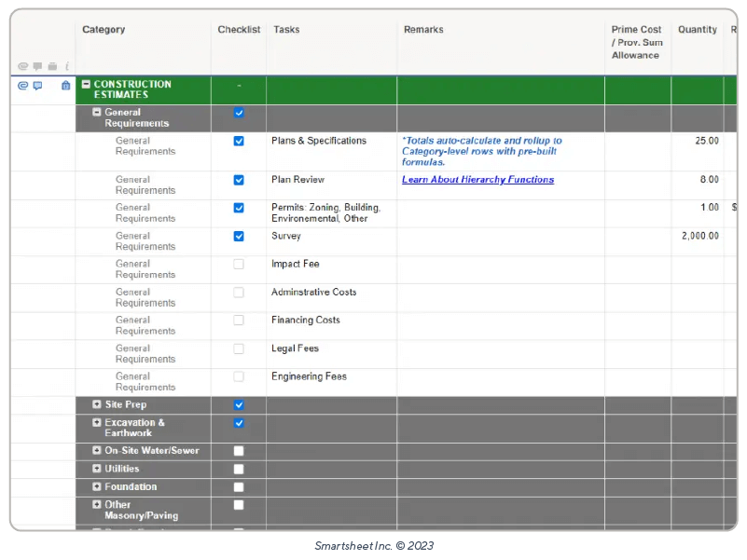Open comments on Construction Estimates row
This screenshot has height=560, width=747.
tap(37, 85)
